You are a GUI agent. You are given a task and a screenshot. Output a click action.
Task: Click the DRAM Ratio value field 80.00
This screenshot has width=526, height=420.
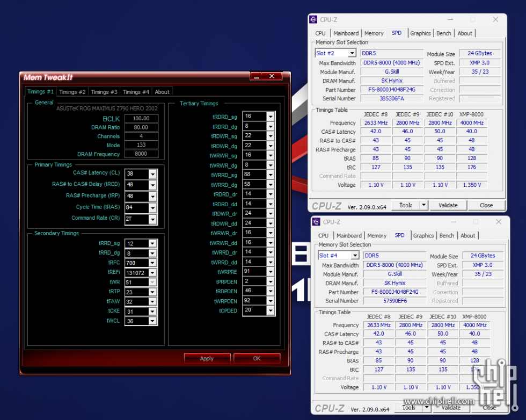point(141,127)
